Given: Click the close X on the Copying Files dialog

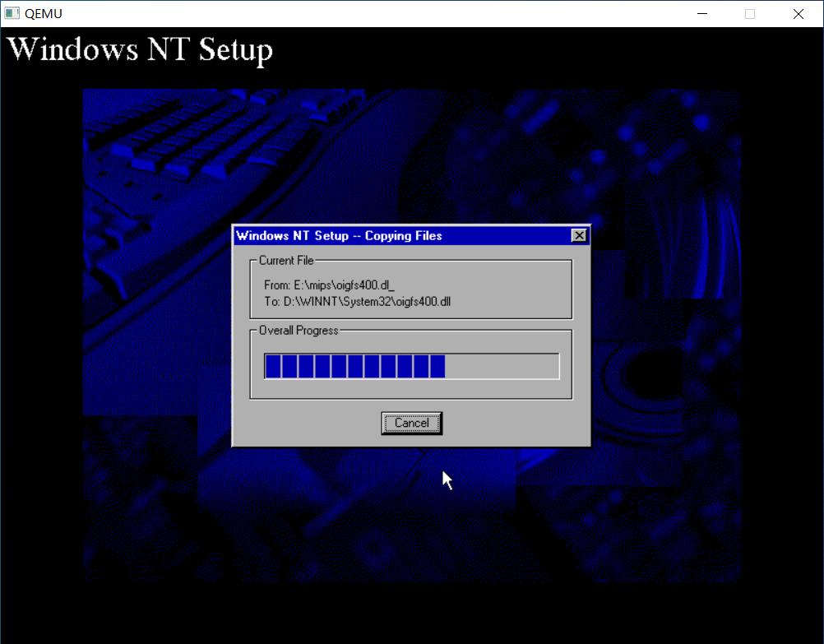Looking at the screenshot, I should (x=580, y=235).
